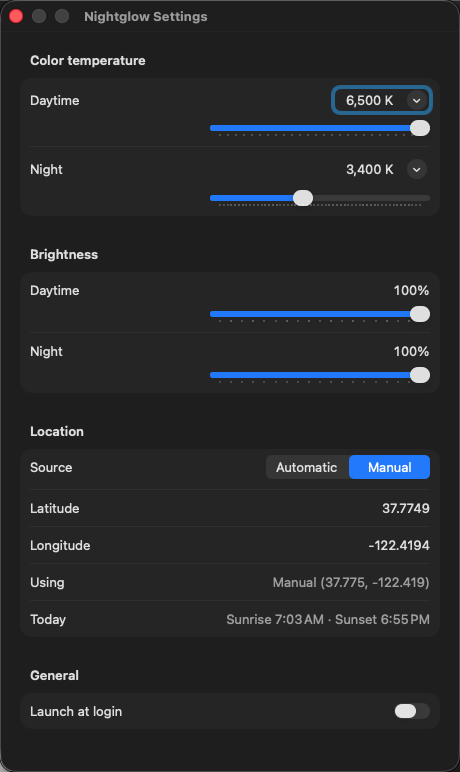Click the Night brightness slider handle
This screenshot has height=772, width=460.
click(x=420, y=375)
